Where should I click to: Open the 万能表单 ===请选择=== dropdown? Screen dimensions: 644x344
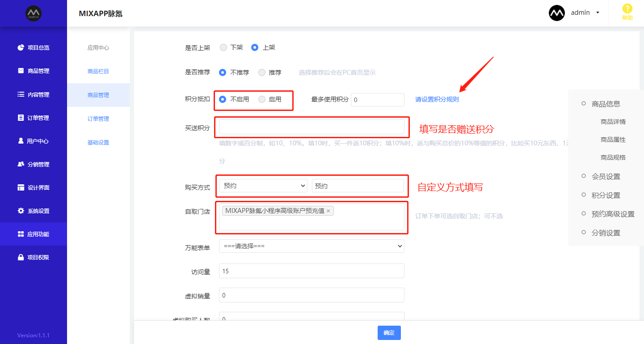(311, 246)
